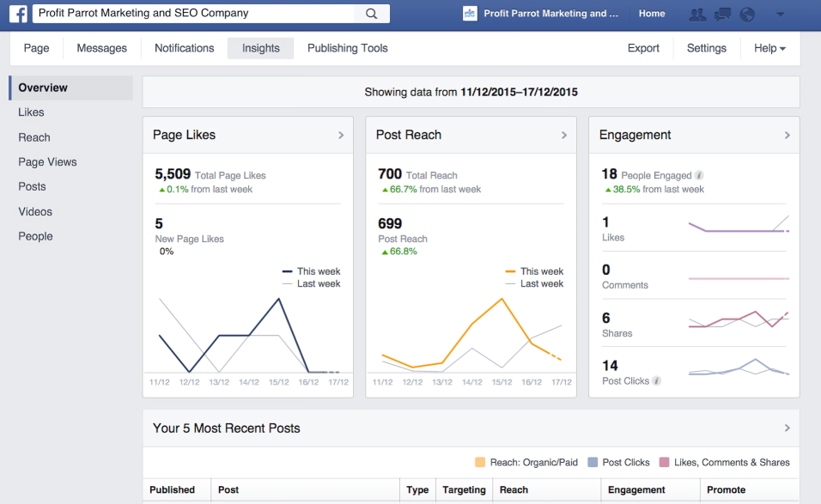Switch to the Publishing Tools tab
Viewport: 821px width, 504px height.
(347, 48)
